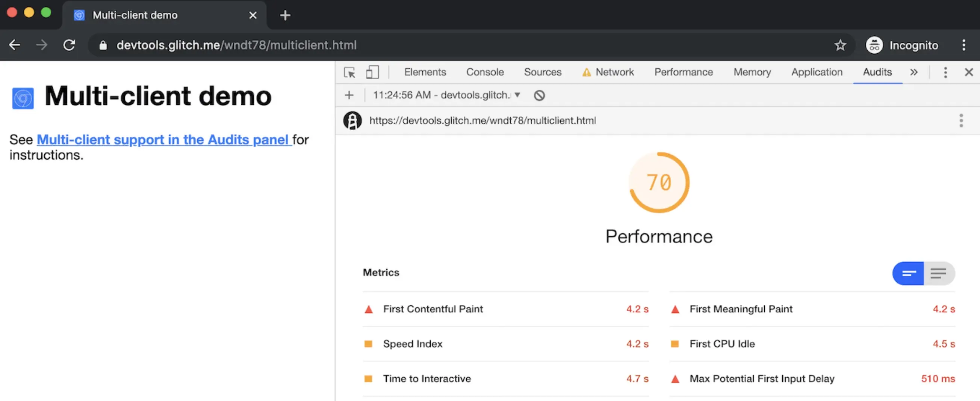980x401 pixels.
Task: Select the inspect element cursor icon
Action: [349, 72]
